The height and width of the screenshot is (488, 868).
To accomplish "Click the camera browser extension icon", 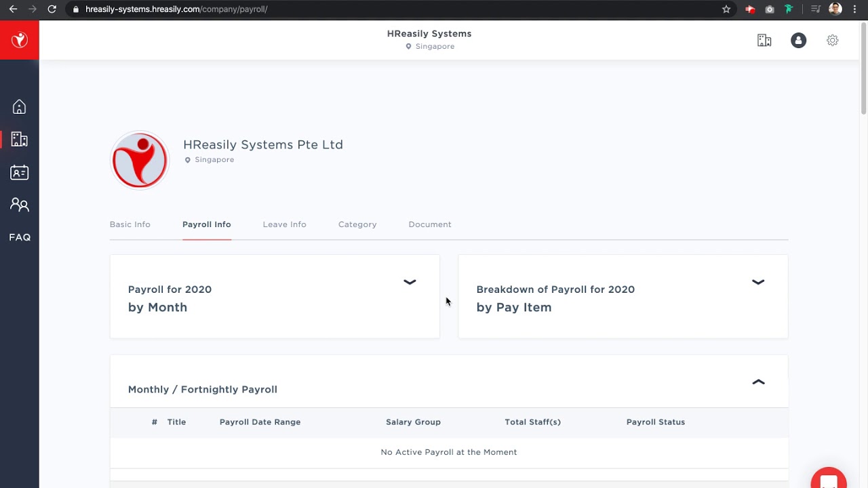I will (x=770, y=9).
